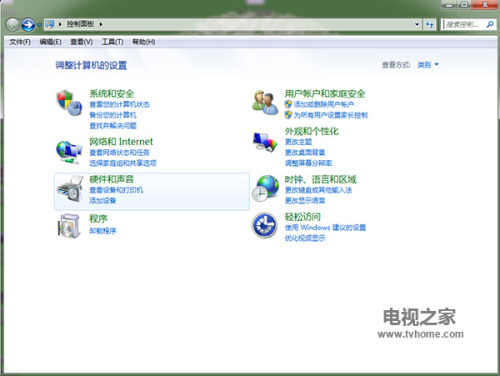The image size is (500, 376).
Task: Open Appearance and Personalization monitor icon
Action: [265, 142]
